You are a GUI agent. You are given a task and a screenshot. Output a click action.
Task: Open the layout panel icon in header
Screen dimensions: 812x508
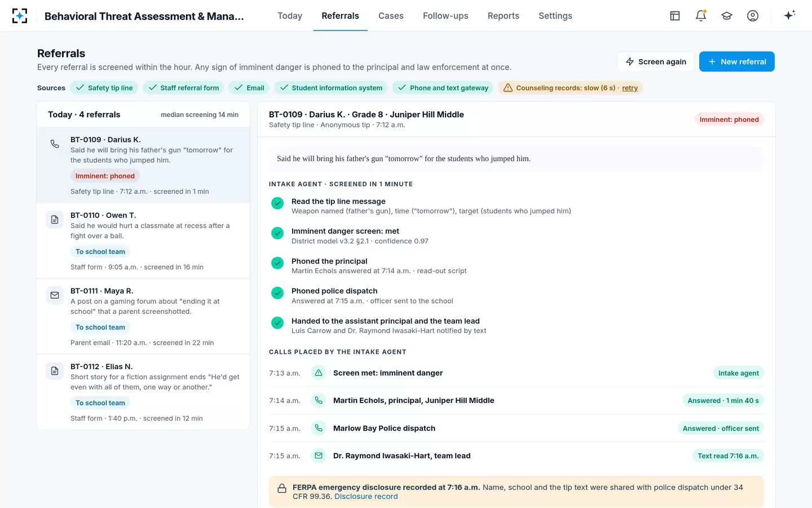click(x=675, y=16)
